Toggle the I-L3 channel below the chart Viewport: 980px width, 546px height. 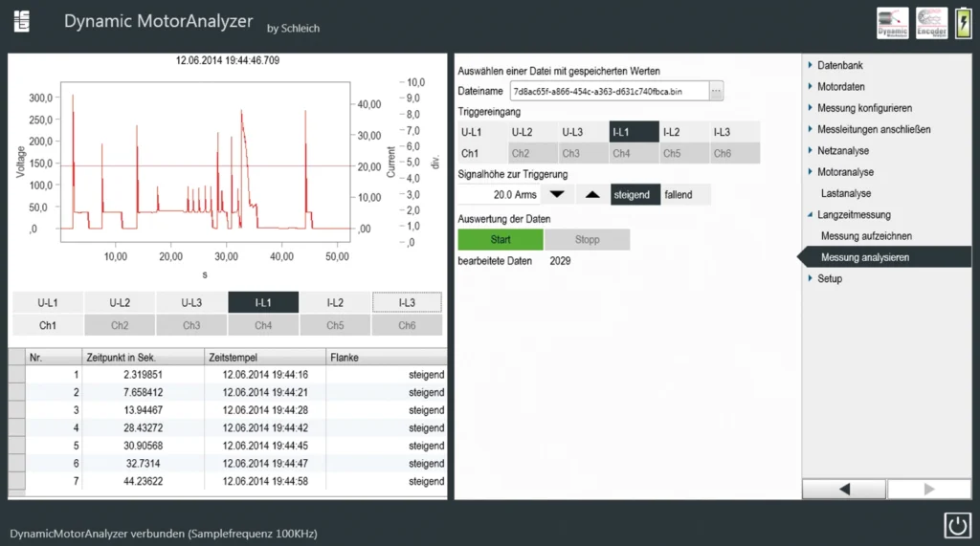click(407, 302)
